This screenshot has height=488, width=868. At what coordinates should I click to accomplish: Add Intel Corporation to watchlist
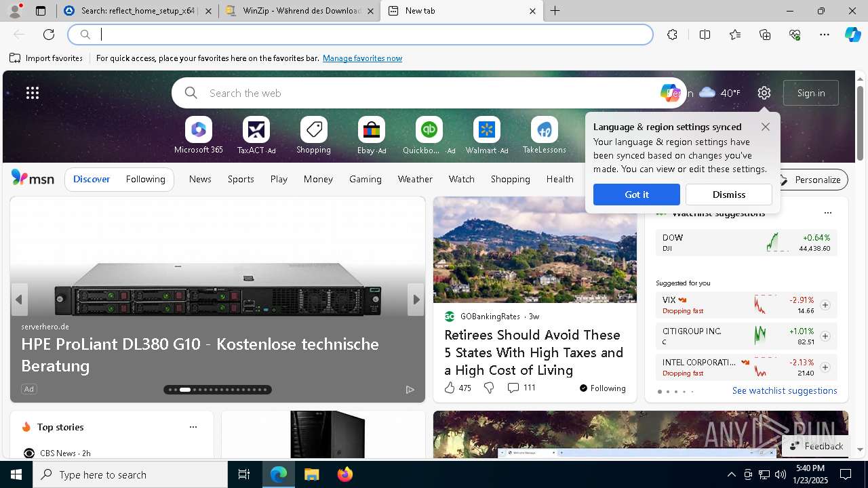[x=825, y=367]
